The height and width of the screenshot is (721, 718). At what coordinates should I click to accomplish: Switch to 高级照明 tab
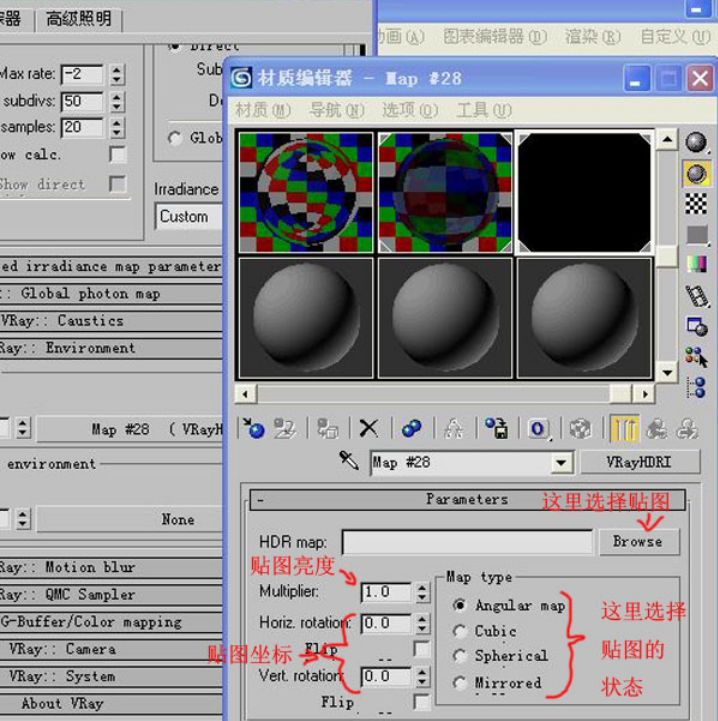pos(79,19)
